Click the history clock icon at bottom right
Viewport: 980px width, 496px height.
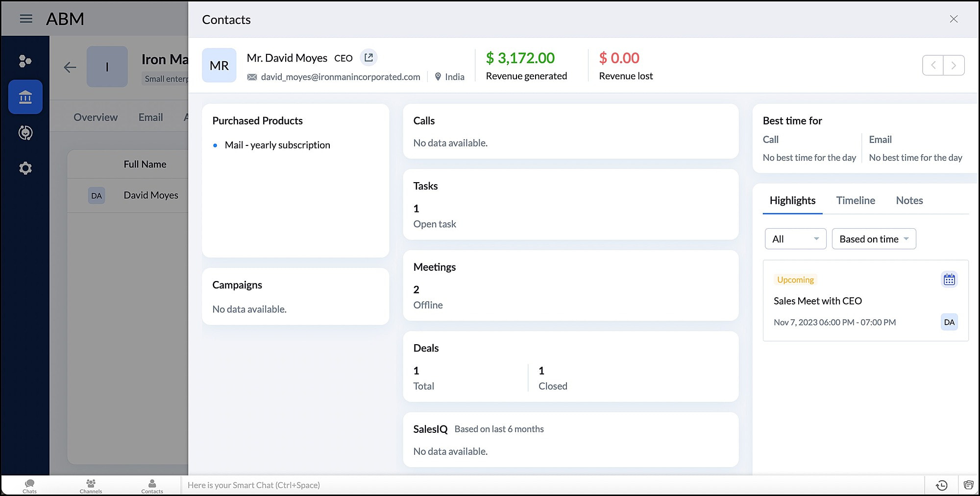point(941,485)
